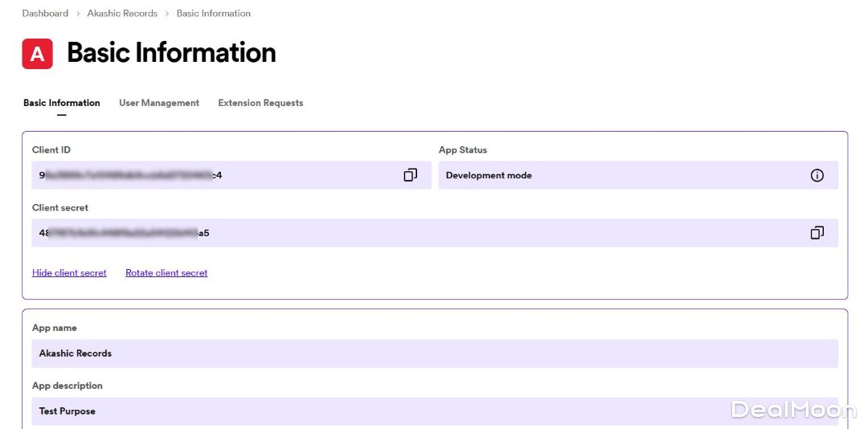Click the DealMoon watermark
Screen dimensions: 868x429
coord(793,410)
